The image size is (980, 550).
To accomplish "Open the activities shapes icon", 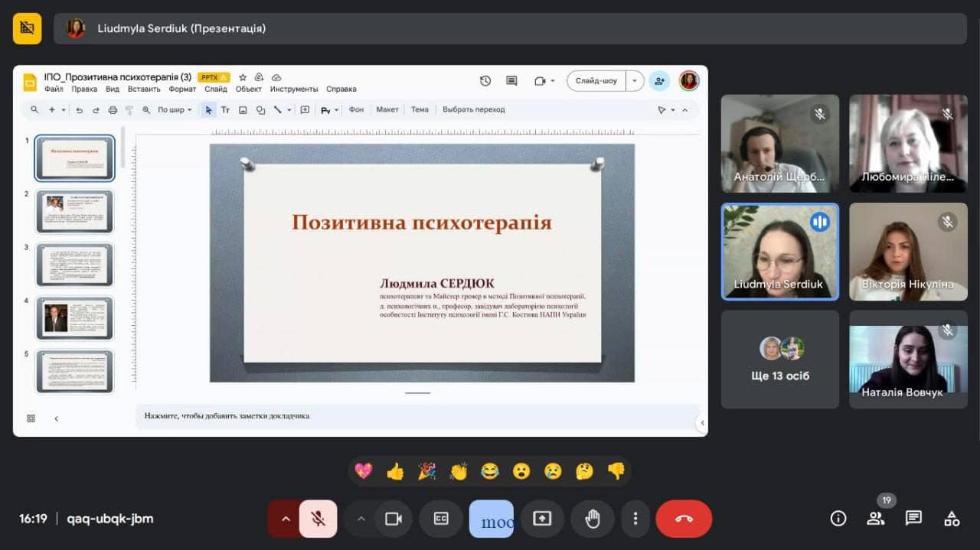I will tap(952, 519).
